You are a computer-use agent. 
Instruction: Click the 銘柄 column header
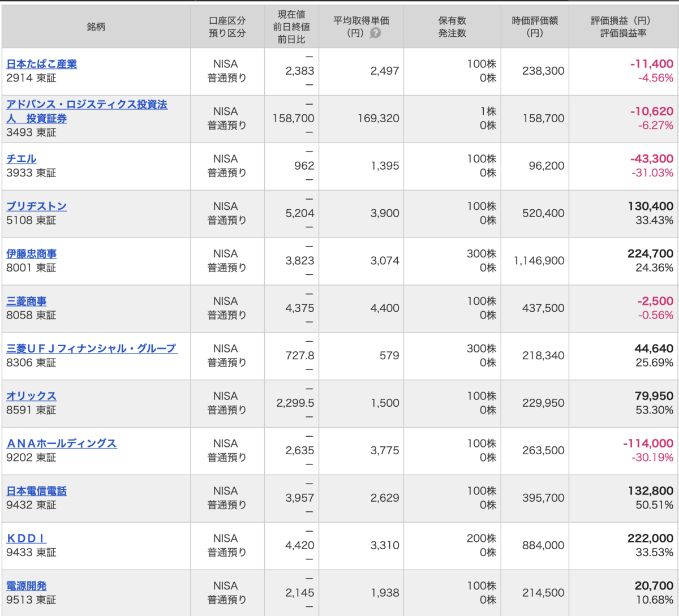click(96, 27)
